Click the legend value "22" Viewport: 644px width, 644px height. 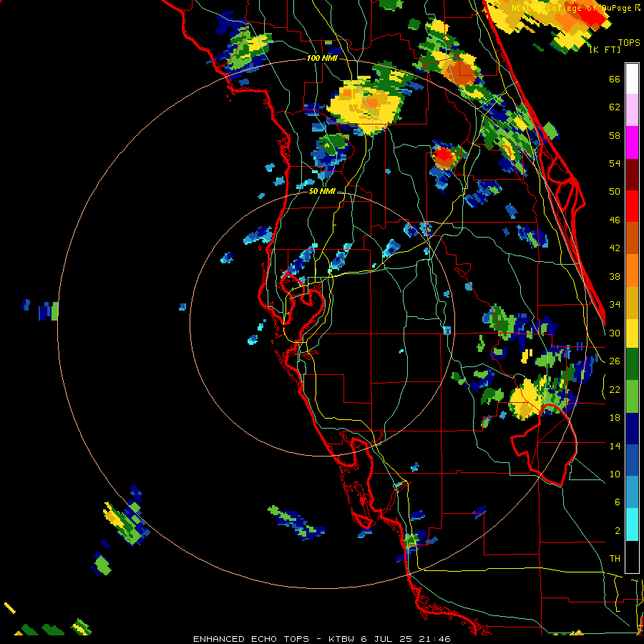pos(615,389)
